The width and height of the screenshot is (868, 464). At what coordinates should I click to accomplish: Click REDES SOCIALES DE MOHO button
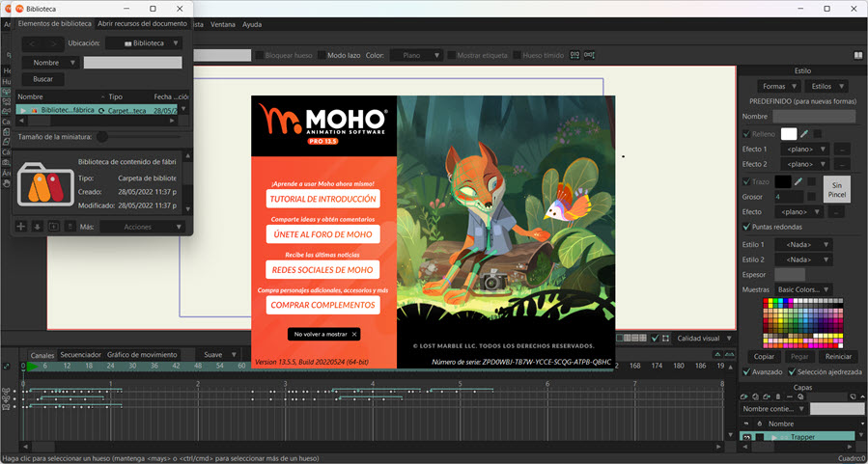(x=322, y=269)
